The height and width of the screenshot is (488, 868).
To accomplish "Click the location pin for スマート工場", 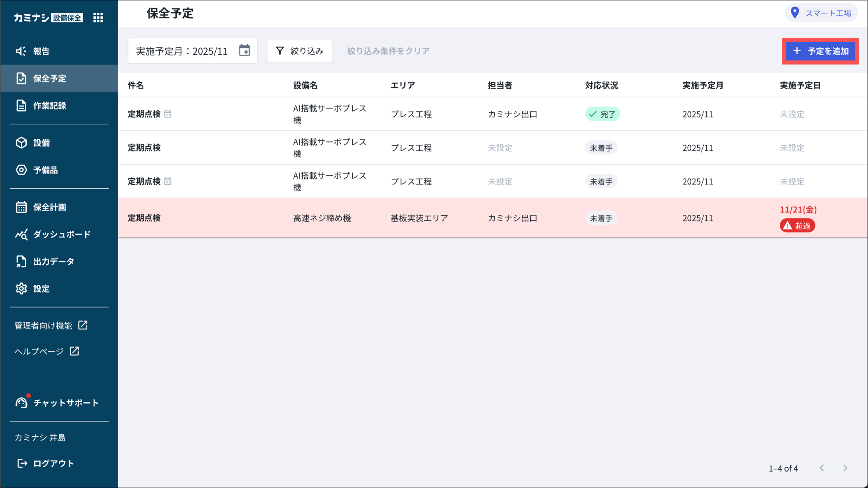I will [x=795, y=13].
